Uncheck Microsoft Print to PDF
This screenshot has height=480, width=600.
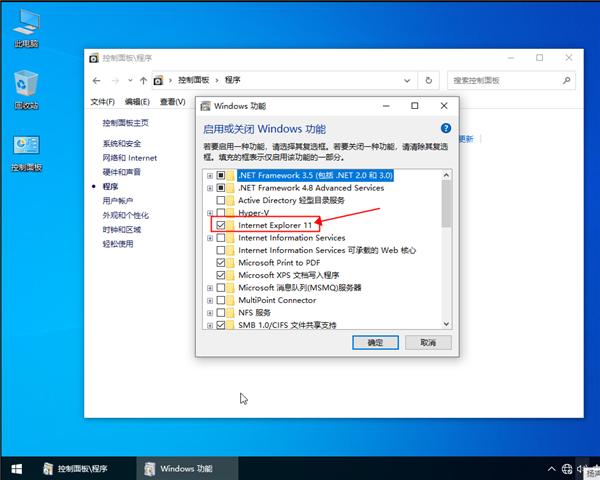tap(221, 263)
